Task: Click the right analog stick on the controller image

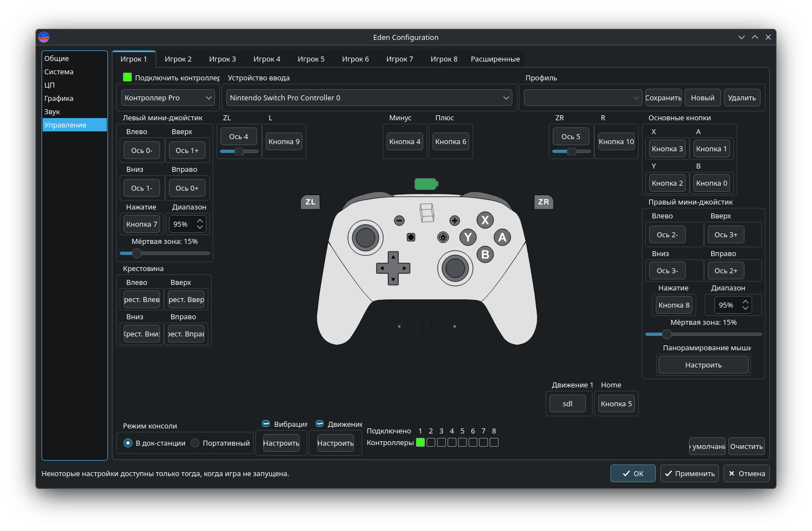Action: [x=455, y=268]
